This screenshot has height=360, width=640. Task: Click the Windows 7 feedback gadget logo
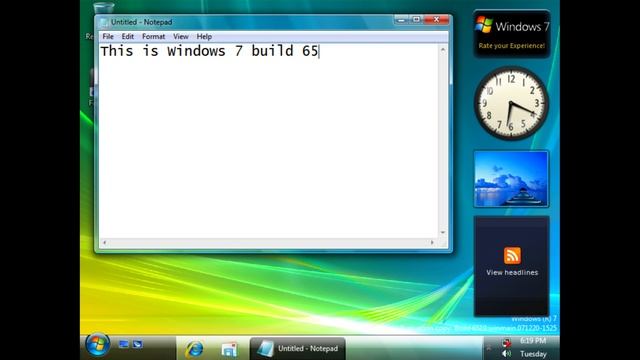click(484, 24)
